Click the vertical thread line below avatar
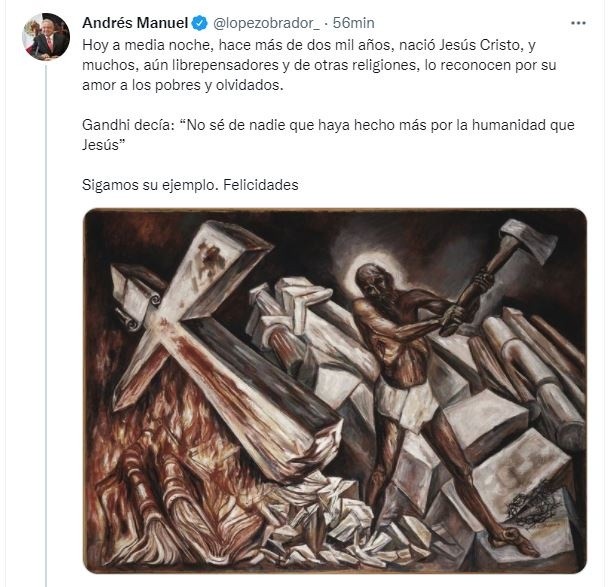The image size is (613, 587). click(46, 325)
